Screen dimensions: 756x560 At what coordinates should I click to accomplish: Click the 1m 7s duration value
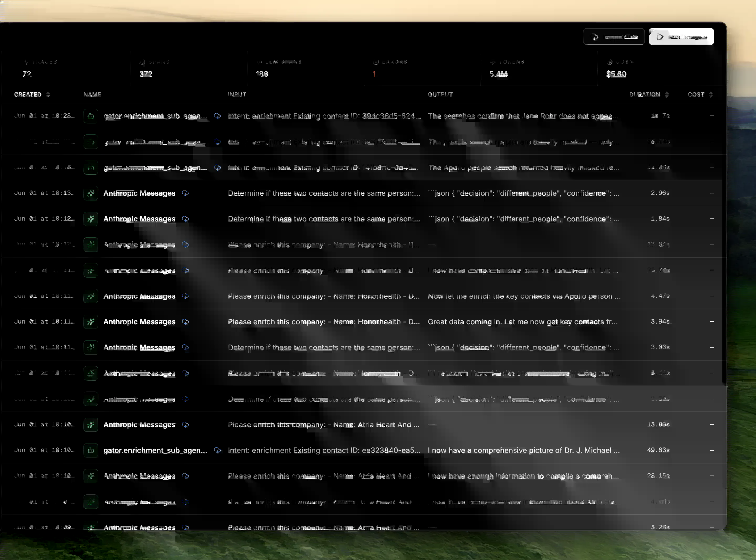[x=660, y=116]
